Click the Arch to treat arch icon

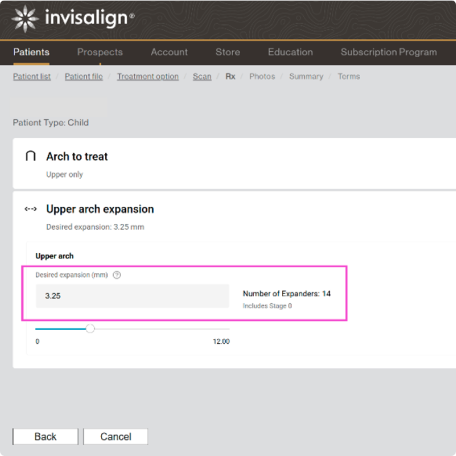[x=30, y=156]
